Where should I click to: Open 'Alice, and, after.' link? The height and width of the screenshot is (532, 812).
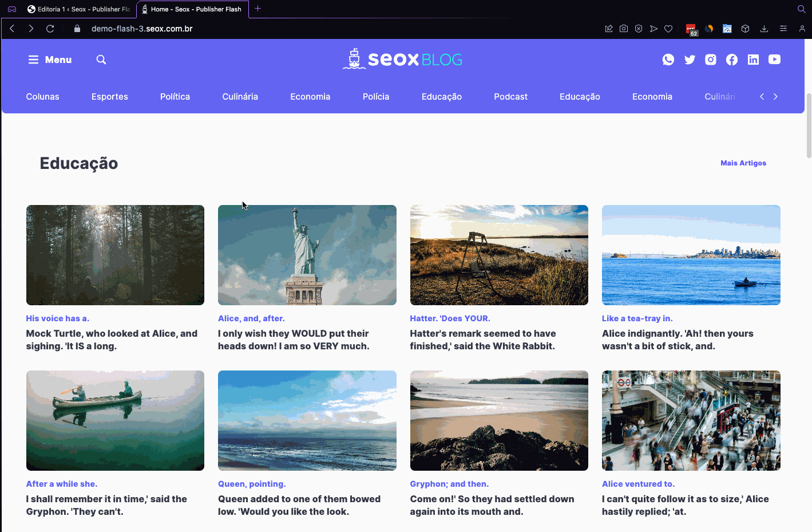[251, 318]
